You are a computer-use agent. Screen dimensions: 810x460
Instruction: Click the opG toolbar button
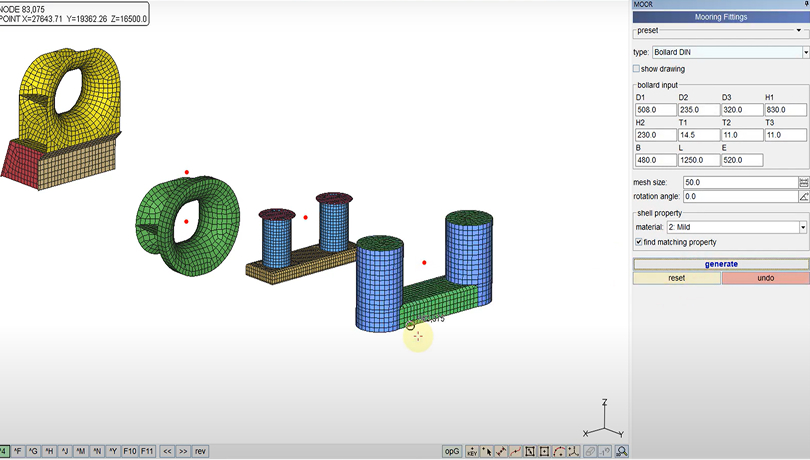[x=452, y=451]
